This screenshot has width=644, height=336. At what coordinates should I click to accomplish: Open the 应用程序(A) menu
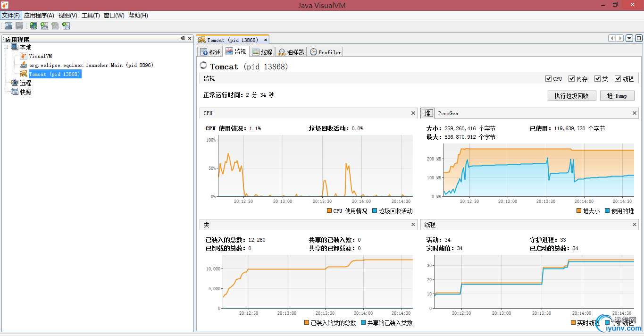pos(39,15)
